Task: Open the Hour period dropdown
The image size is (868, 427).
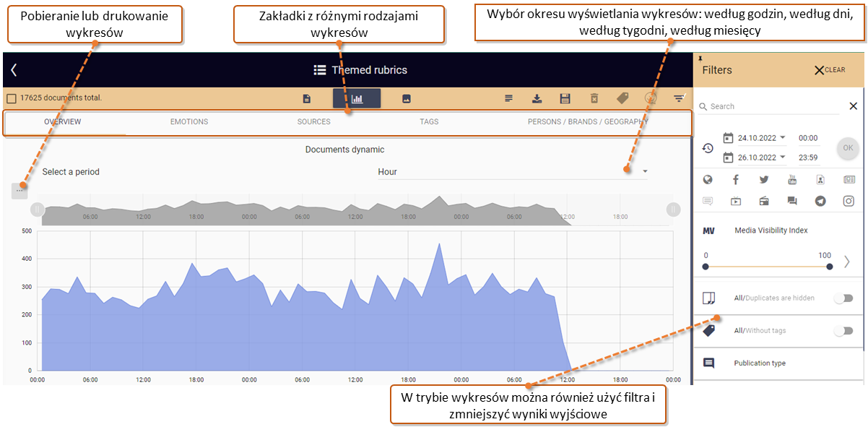Action: (x=513, y=172)
